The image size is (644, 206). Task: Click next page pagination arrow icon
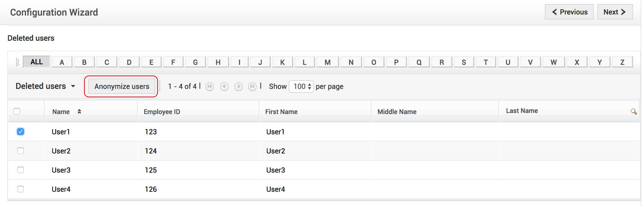[x=238, y=87]
